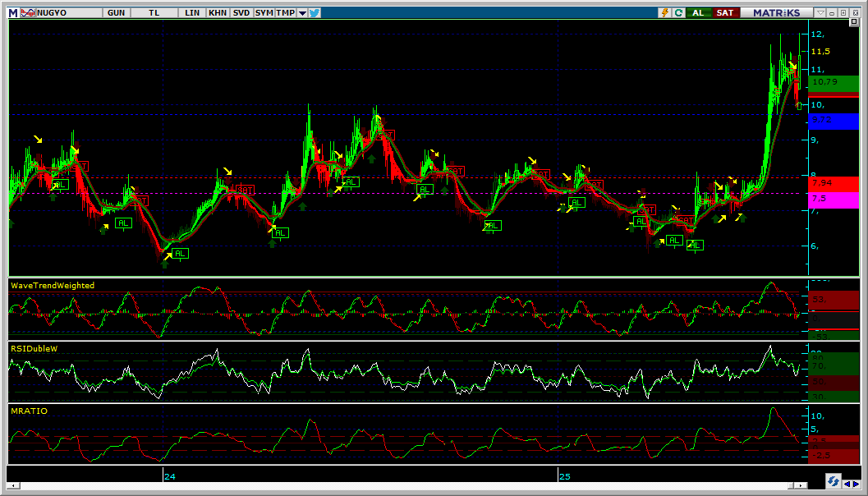Click the NUGYO symbol field

click(x=69, y=13)
